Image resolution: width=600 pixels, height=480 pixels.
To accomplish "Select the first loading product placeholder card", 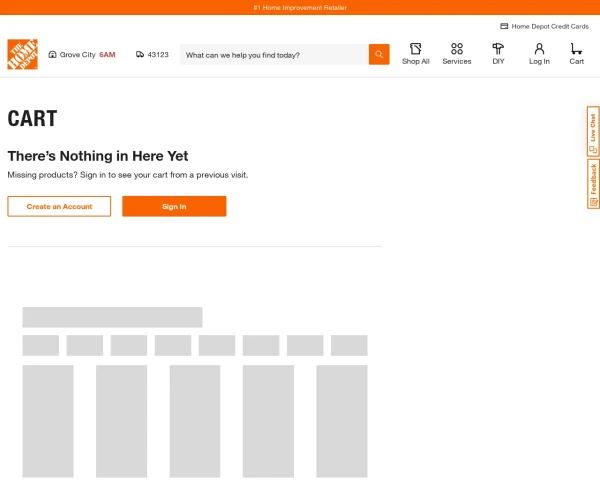I will click(x=48, y=421).
